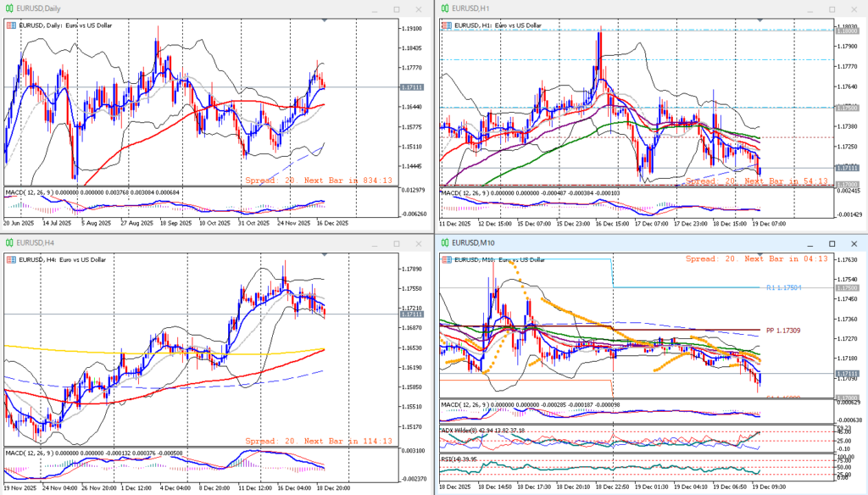Screen dimensions: 868x495
Task: Click the EURUSD,H1 window title icon
Action: click(444, 8)
